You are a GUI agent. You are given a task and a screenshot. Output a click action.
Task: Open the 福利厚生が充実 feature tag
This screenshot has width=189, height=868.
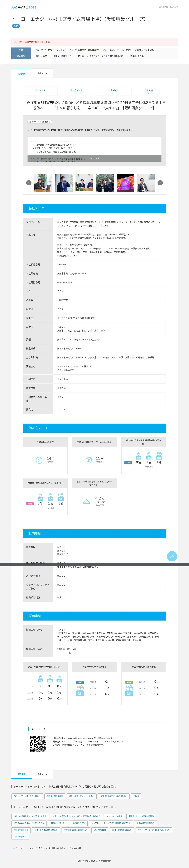(79, 823)
